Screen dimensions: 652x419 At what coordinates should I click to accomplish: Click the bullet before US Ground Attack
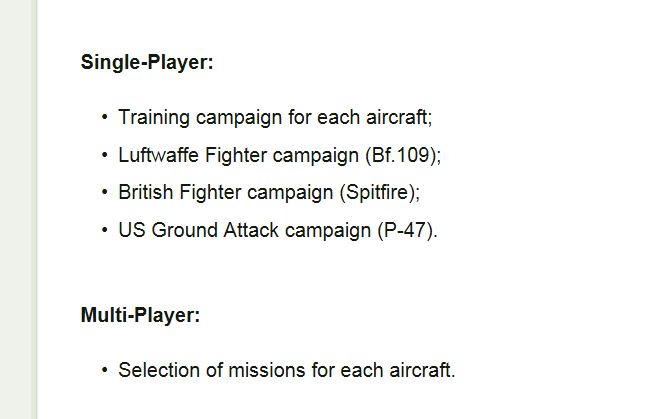[x=104, y=230]
